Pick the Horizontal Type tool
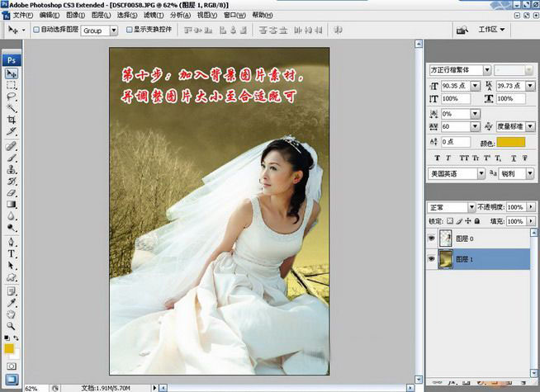Viewport: 540px width, 392px height. (12, 254)
